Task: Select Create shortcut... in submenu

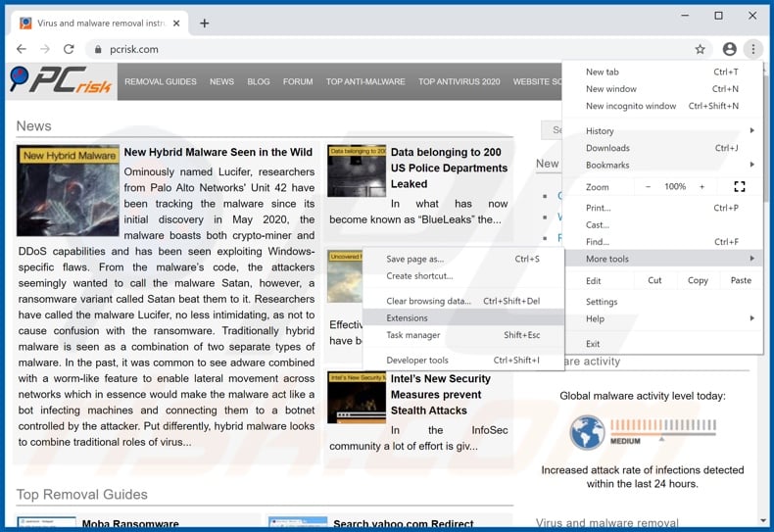Action: coord(463,276)
